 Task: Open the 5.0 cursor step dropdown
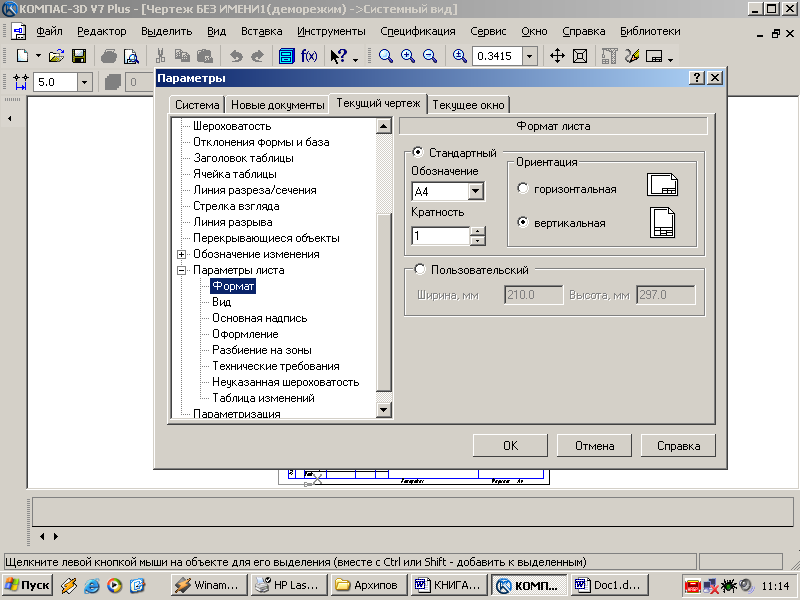[85, 82]
